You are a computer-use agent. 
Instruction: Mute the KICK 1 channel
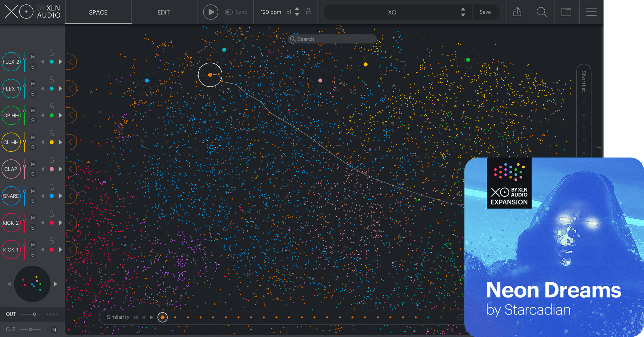coord(33,245)
